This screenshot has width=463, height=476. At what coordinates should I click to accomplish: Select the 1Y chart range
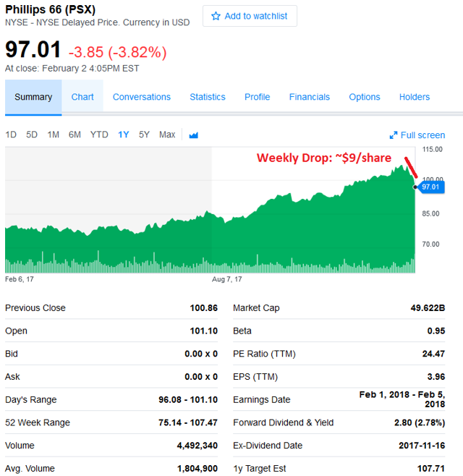tap(124, 135)
